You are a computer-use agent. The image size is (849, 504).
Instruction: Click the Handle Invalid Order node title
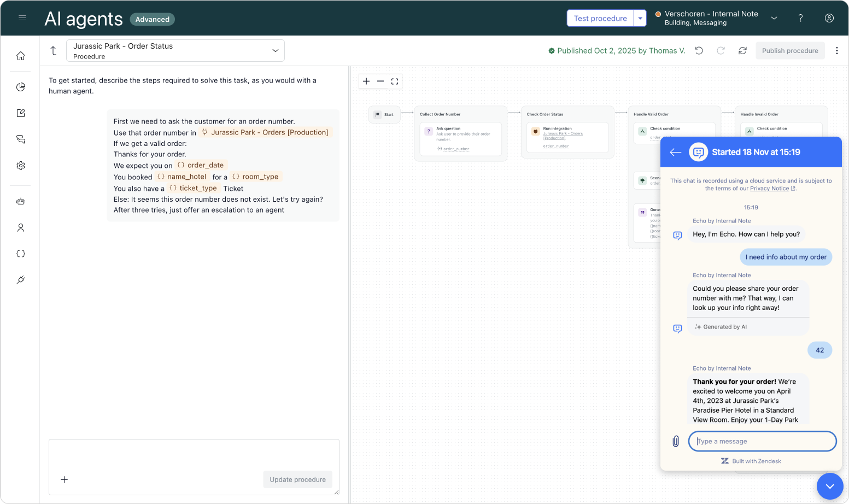click(x=759, y=114)
